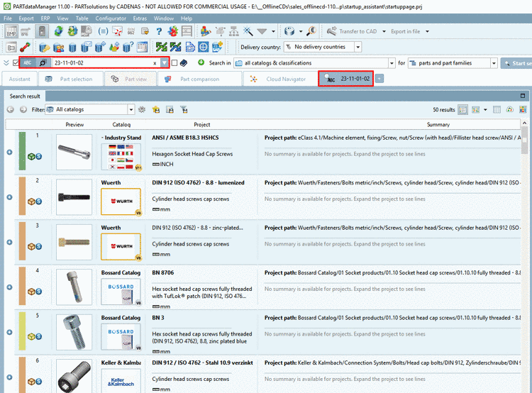Click the dark blue book icon
Image resolution: width=532 pixels, height=393 pixels.
click(x=184, y=63)
